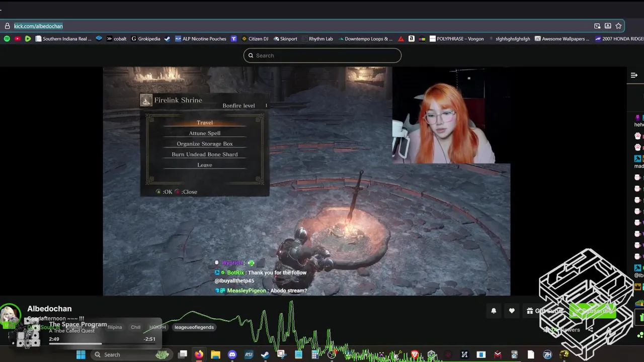Viewport: 644px width, 362px height.
Task: Select Leave in the bonfire menu
Action: pos(205,165)
